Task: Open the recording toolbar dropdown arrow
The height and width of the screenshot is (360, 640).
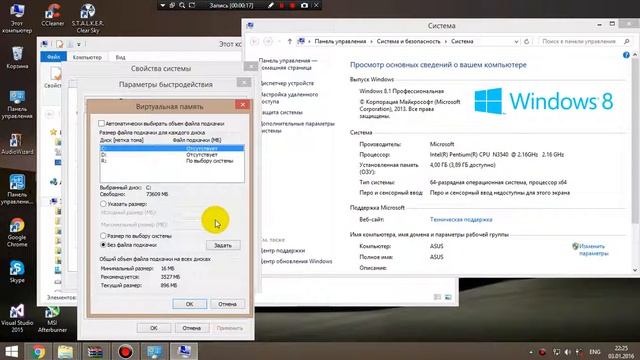Action: pos(162,5)
